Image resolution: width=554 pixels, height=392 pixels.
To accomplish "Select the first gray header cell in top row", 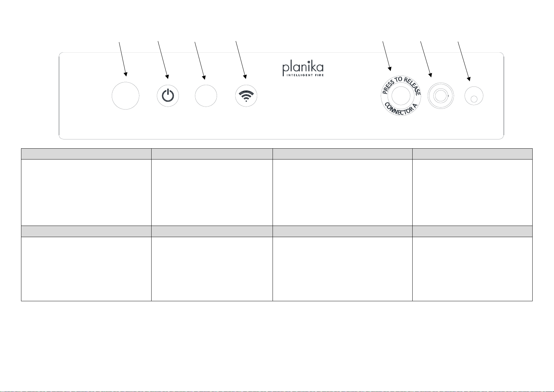I will (86, 154).
